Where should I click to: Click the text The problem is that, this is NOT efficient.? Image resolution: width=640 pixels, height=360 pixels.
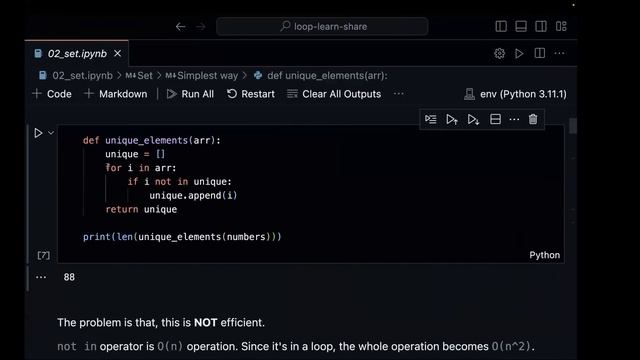coord(161,322)
